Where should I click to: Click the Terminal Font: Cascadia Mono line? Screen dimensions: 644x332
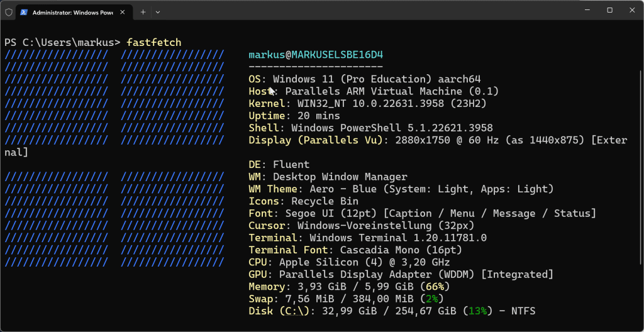tap(356, 250)
